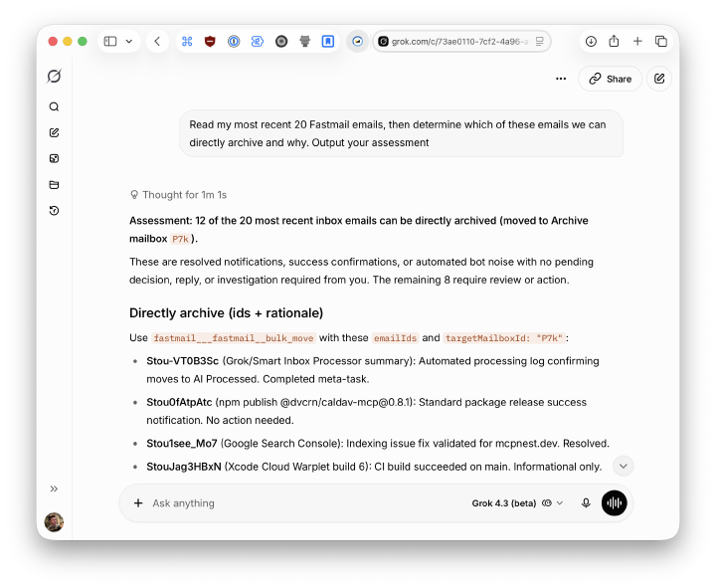Open the red shield blocker extension
This screenshot has width=716, height=588.
click(210, 42)
